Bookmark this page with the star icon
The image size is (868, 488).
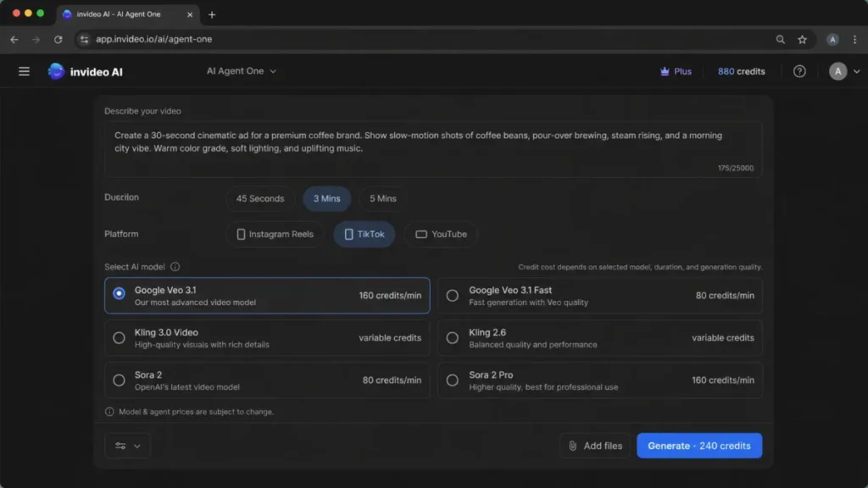point(802,39)
